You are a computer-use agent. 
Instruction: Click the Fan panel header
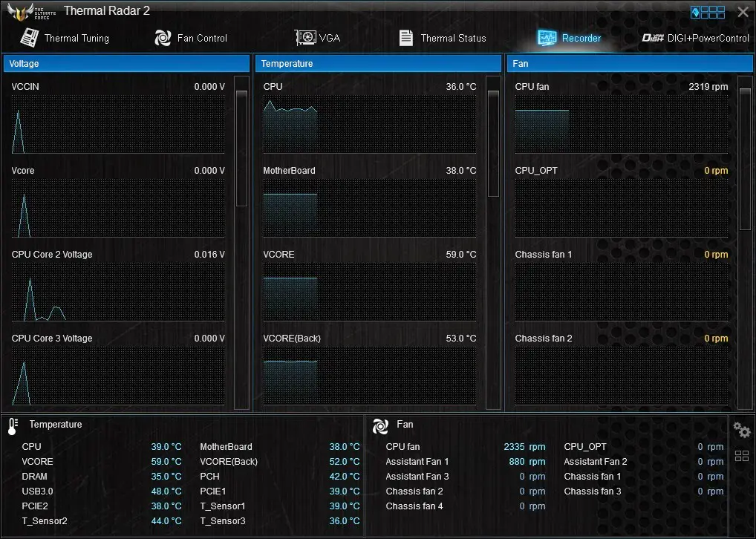click(x=630, y=64)
